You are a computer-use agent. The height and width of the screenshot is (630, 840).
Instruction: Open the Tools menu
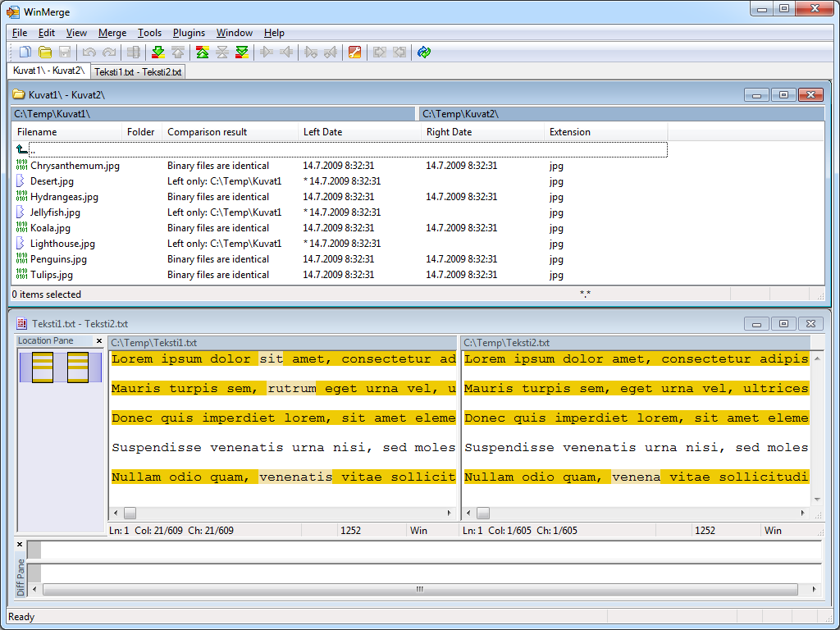click(149, 33)
